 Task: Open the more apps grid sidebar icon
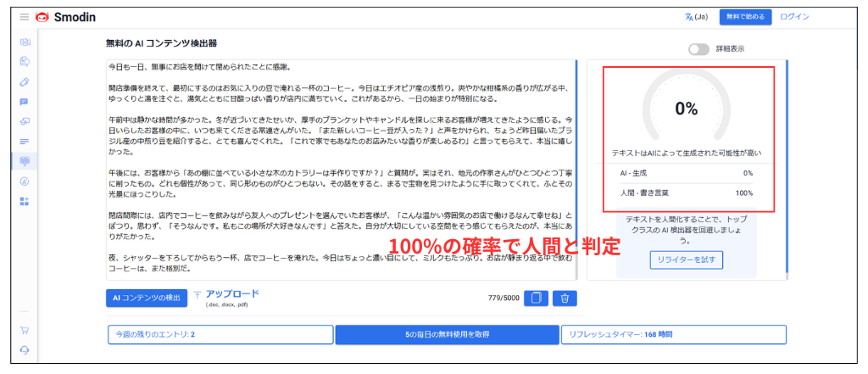25,201
